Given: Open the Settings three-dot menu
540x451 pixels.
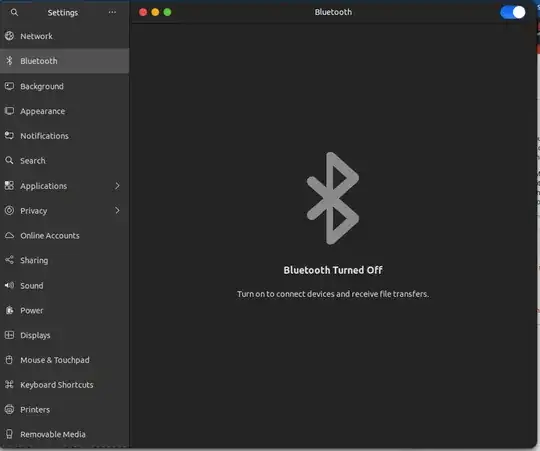Looking at the screenshot, I should click(112, 12).
